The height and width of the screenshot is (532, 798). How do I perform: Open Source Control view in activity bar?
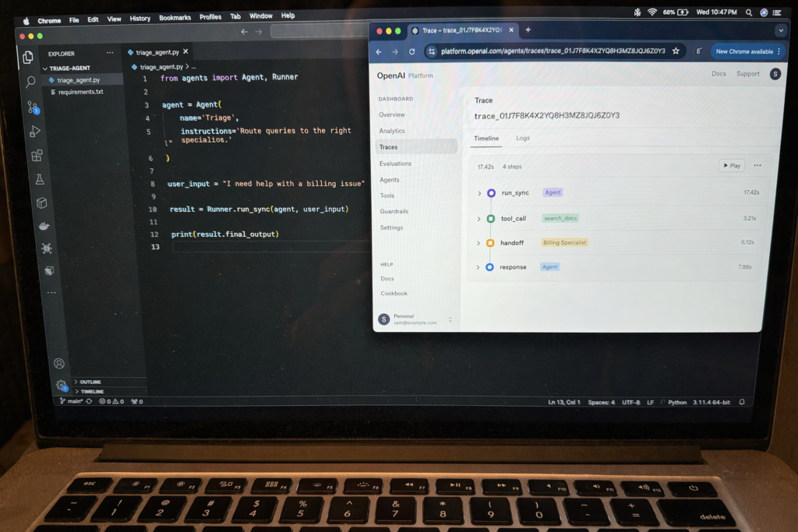point(33,107)
